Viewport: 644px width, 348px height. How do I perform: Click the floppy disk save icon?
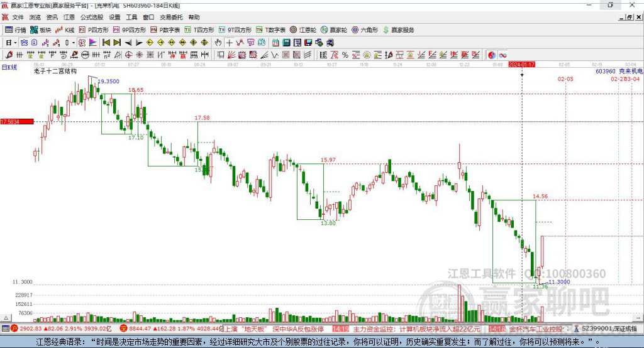click(308, 43)
